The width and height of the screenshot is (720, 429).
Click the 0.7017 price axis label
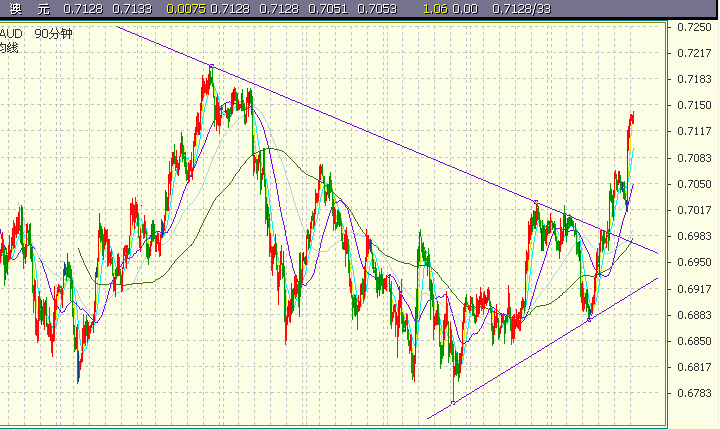coord(694,210)
